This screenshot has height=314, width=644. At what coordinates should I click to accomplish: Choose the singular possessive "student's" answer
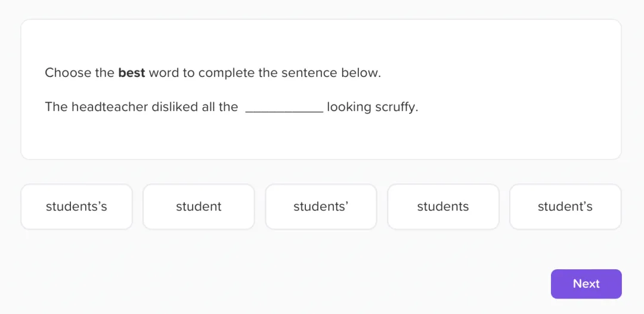click(565, 207)
